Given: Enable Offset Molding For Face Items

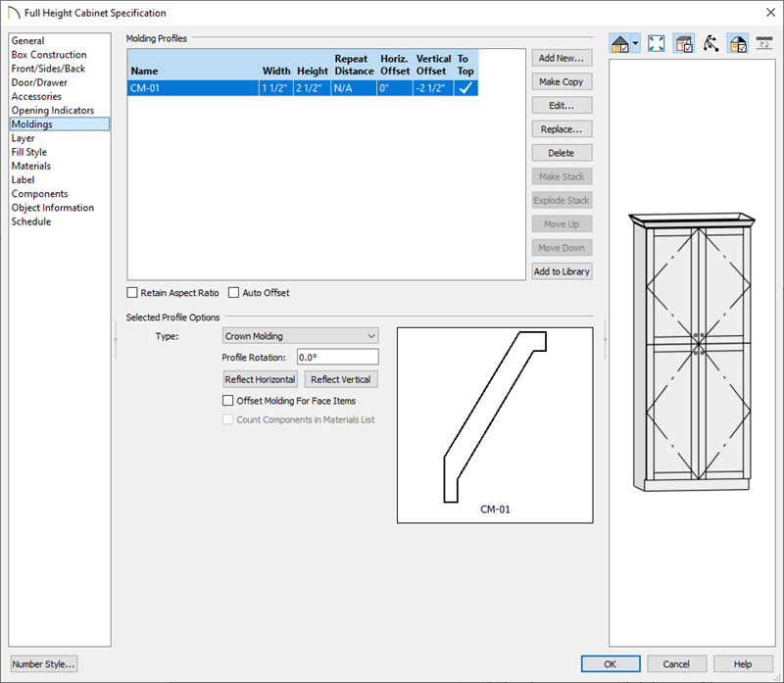Looking at the screenshot, I should coord(228,401).
